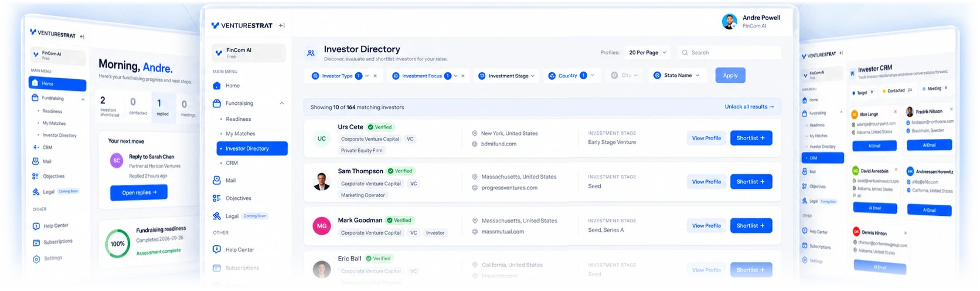Click Sam Thompson's profile photo

(322, 182)
